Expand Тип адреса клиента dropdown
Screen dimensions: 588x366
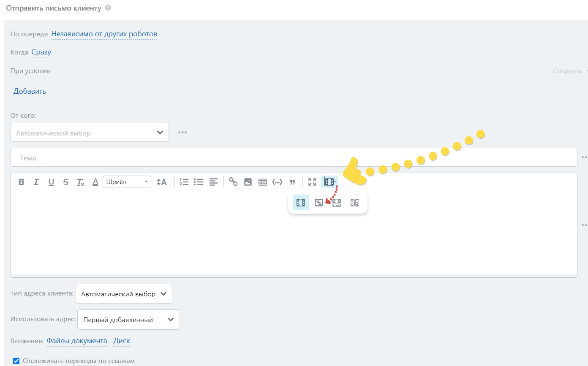(124, 294)
